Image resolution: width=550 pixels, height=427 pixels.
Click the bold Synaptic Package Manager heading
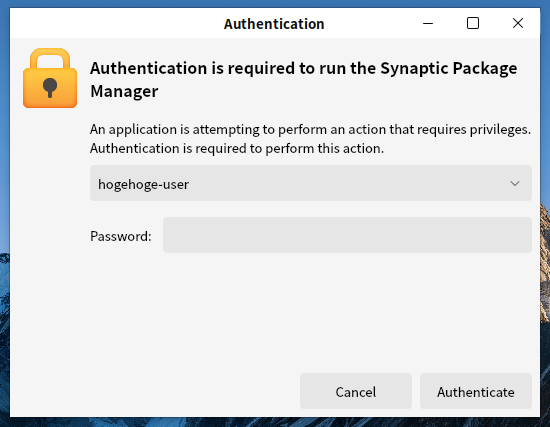pyautogui.click(x=303, y=79)
